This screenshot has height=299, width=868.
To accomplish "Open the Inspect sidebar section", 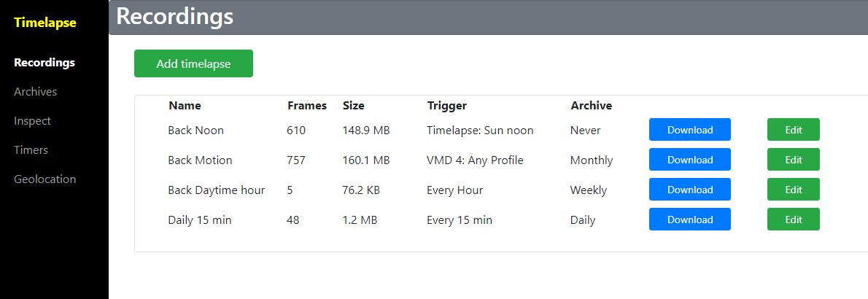I will 32,121.
